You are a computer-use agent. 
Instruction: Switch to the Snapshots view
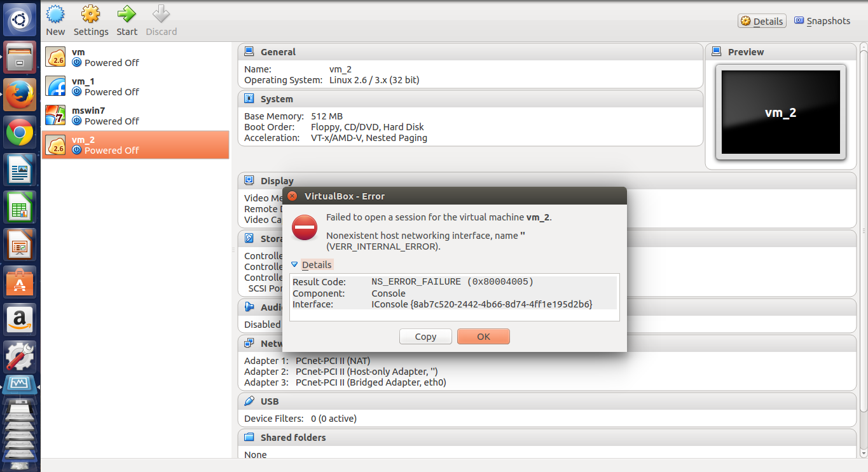(x=822, y=21)
